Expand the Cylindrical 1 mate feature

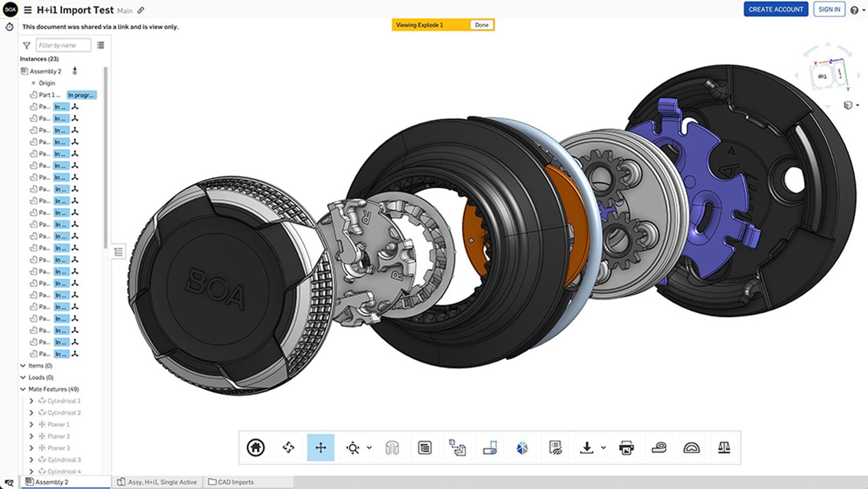(31, 401)
